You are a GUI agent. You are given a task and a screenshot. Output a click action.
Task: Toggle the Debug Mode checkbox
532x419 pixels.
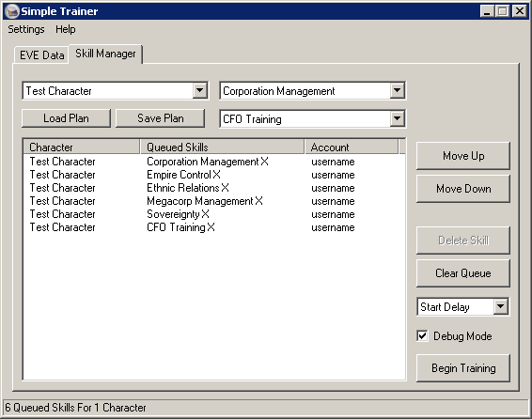coord(422,336)
